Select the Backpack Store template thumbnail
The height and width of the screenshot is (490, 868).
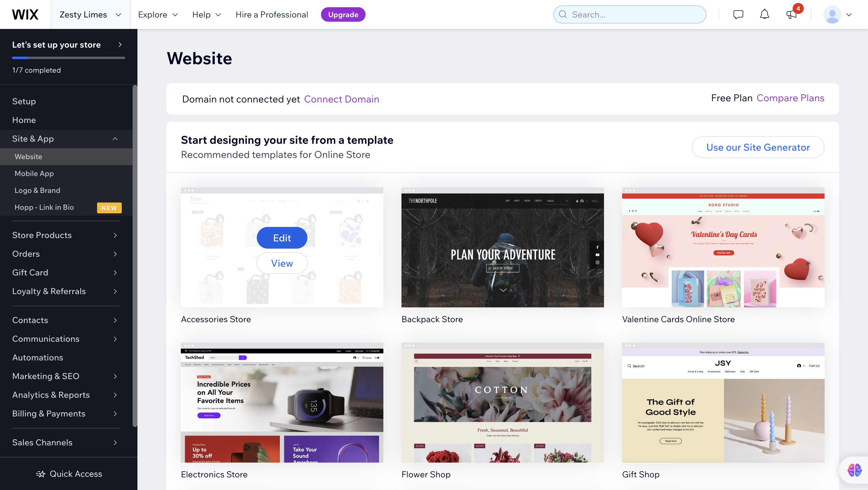click(502, 247)
